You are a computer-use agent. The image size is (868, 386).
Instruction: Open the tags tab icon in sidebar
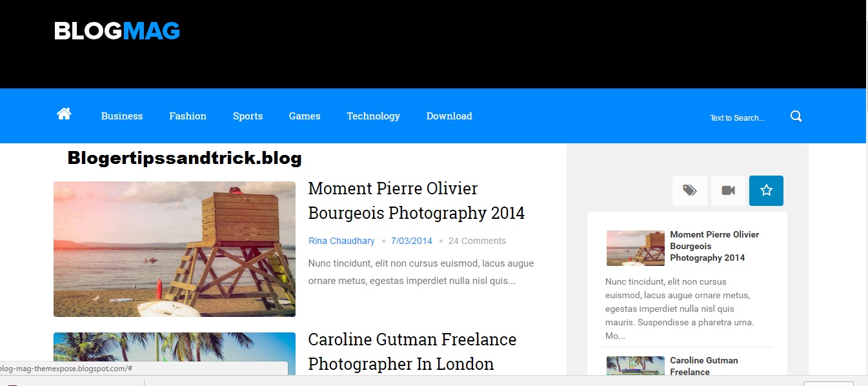click(690, 190)
